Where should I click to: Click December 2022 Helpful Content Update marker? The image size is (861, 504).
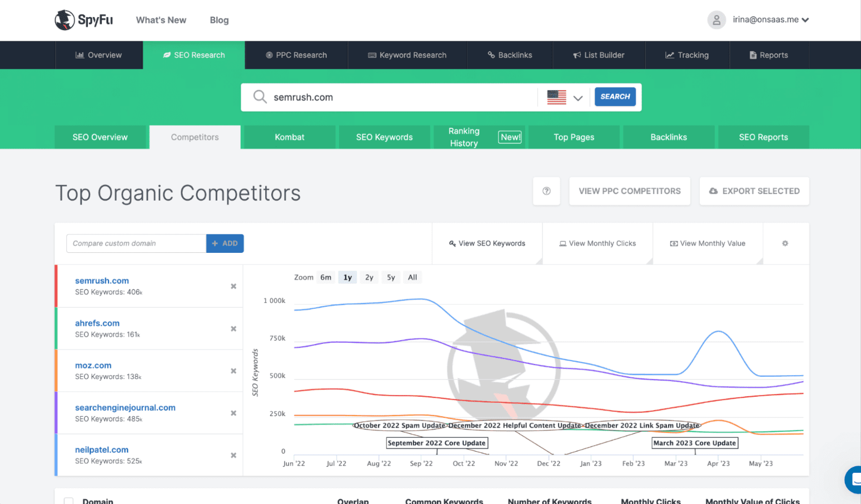tap(514, 425)
